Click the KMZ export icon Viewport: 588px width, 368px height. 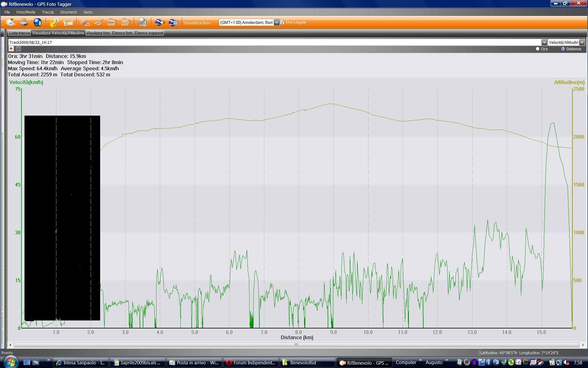173,22
